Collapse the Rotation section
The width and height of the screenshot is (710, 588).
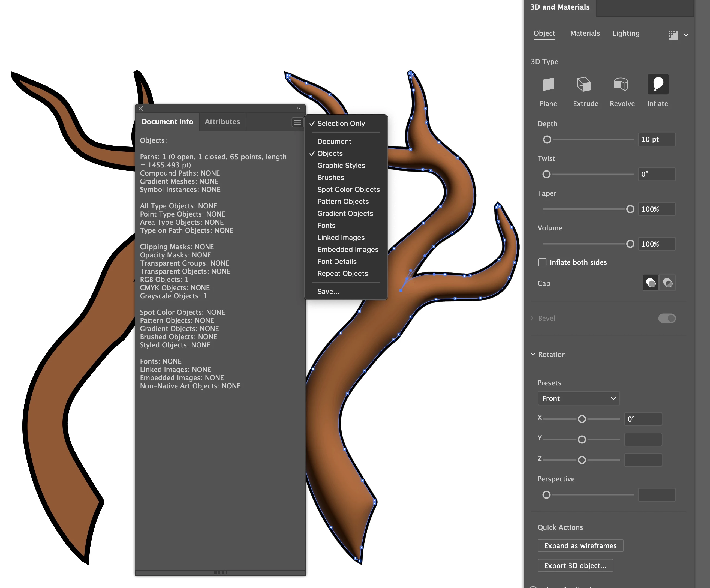click(533, 354)
